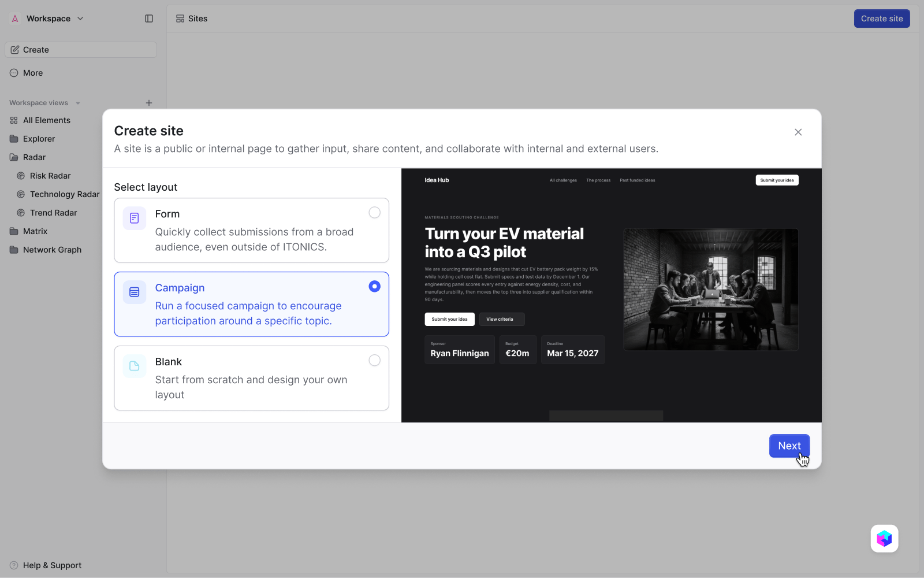
Task: Click the 'Select layout' heading text
Action: 146,187
